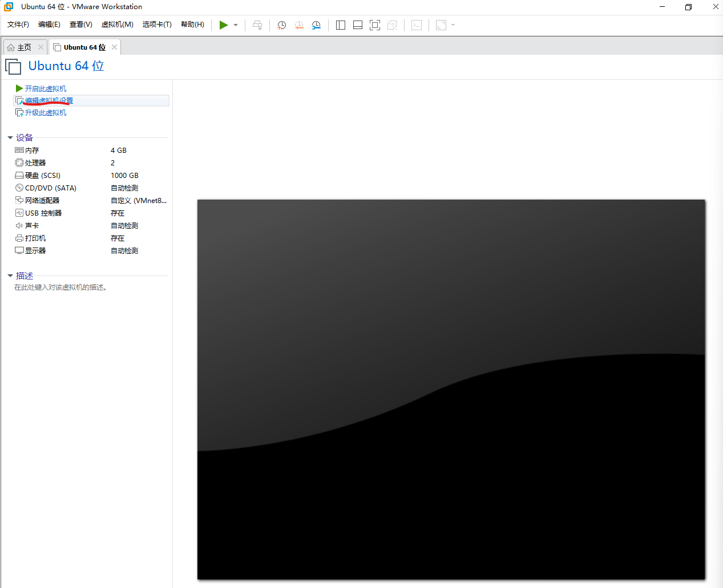Click the stretch guest display icon
This screenshot has height=588, width=723.
coord(441,25)
